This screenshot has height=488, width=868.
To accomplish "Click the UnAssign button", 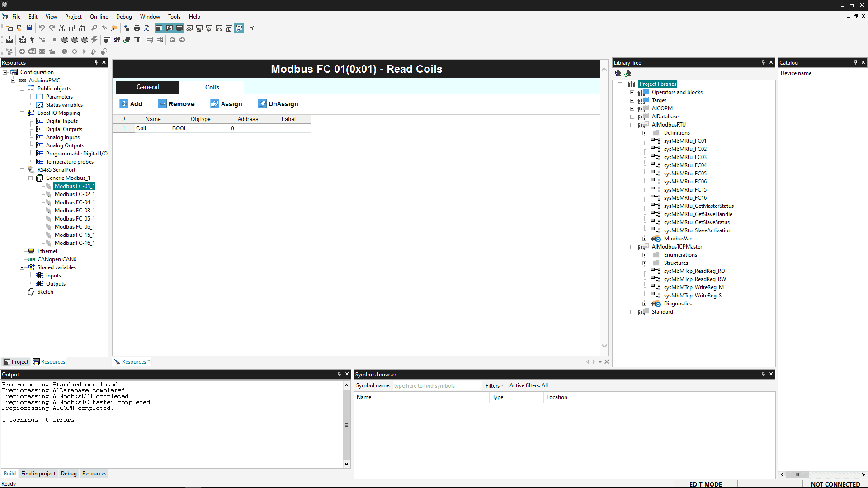I will [x=278, y=104].
